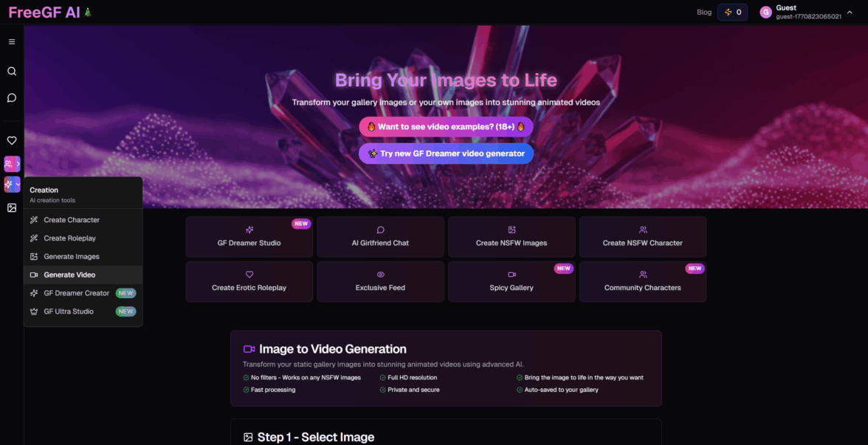
Task: Click the Guest avatar circle
Action: (x=765, y=12)
